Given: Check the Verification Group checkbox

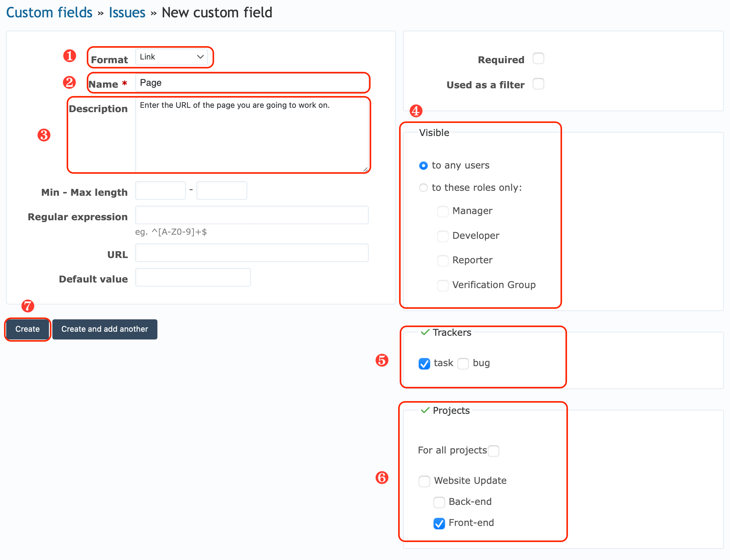Looking at the screenshot, I should 442,285.
